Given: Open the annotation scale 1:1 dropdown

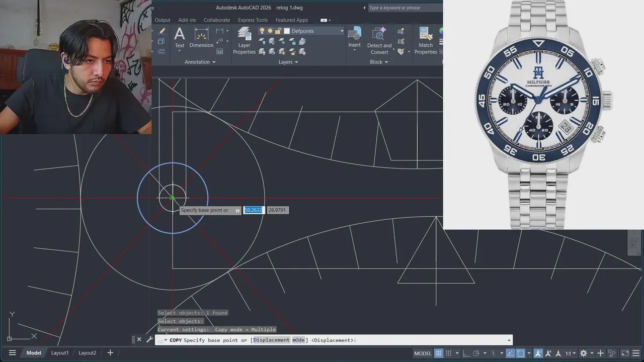Looking at the screenshot, I should (x=570, y=353).
